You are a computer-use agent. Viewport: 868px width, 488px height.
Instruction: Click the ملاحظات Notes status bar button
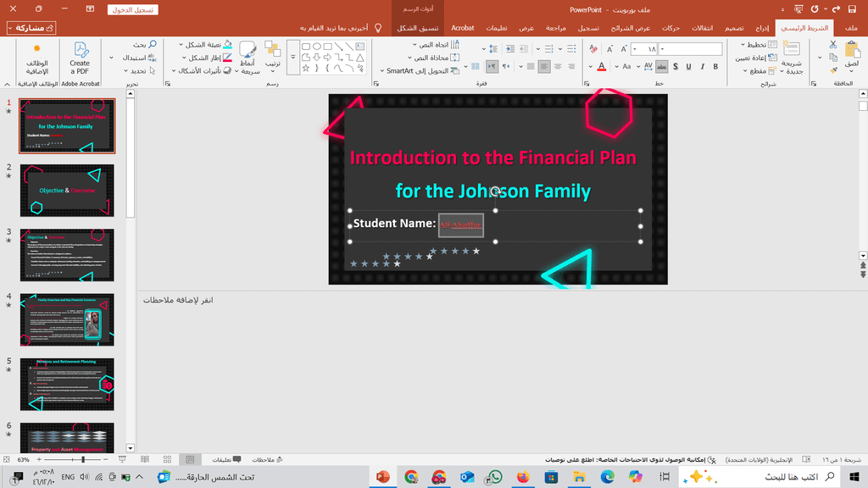tap(267, 459)
